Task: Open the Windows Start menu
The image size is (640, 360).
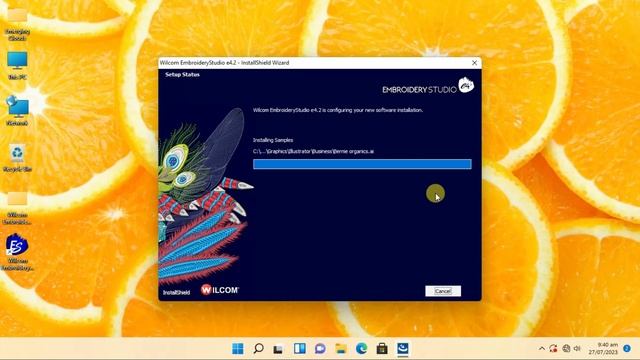Action: 238,349
